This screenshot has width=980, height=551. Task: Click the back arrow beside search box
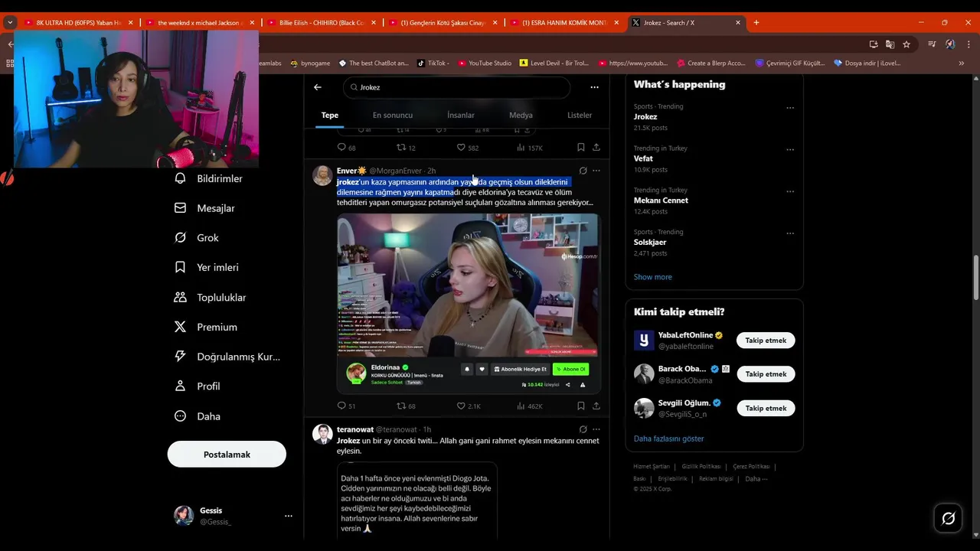pyautogui.click(x=318, y=87)
